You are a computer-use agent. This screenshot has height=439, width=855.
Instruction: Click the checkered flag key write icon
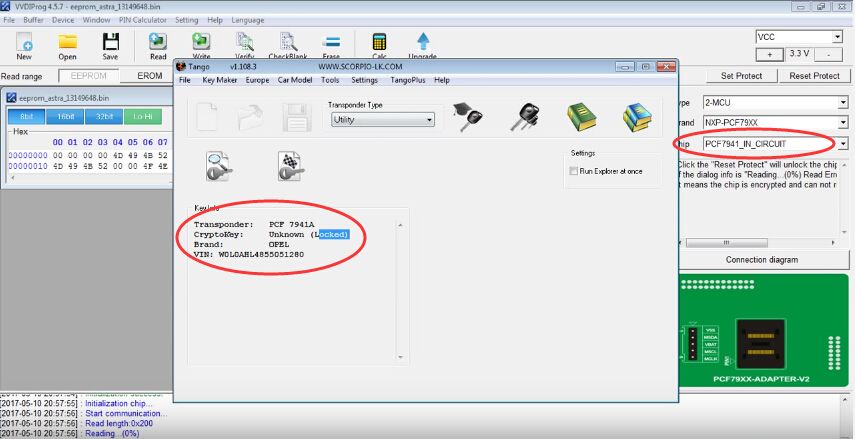coord(291,166)
